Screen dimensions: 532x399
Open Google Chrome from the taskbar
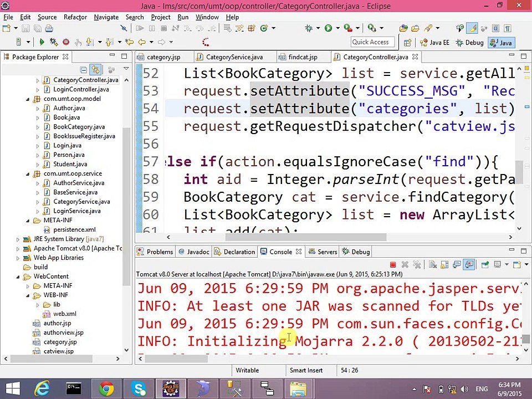106,388
